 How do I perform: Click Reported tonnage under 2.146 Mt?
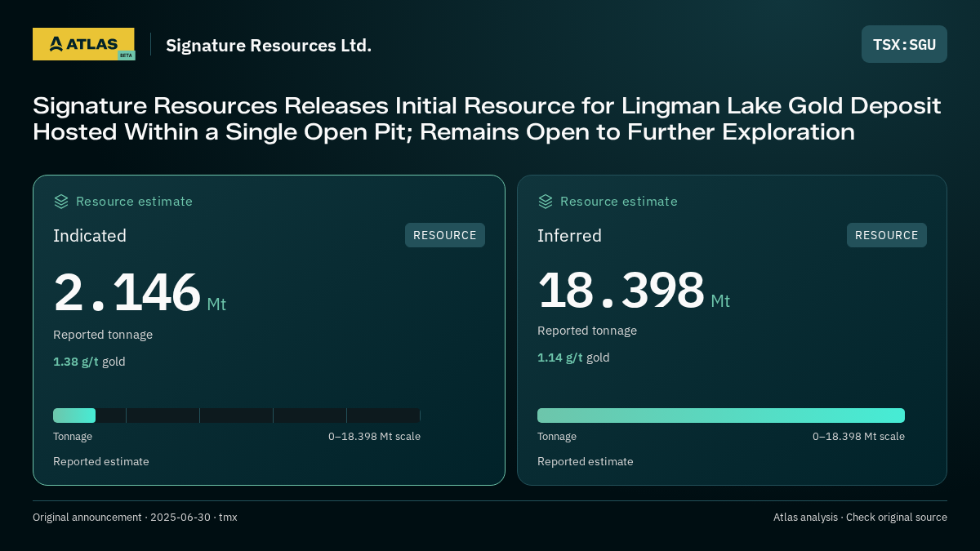pos(103,335)
